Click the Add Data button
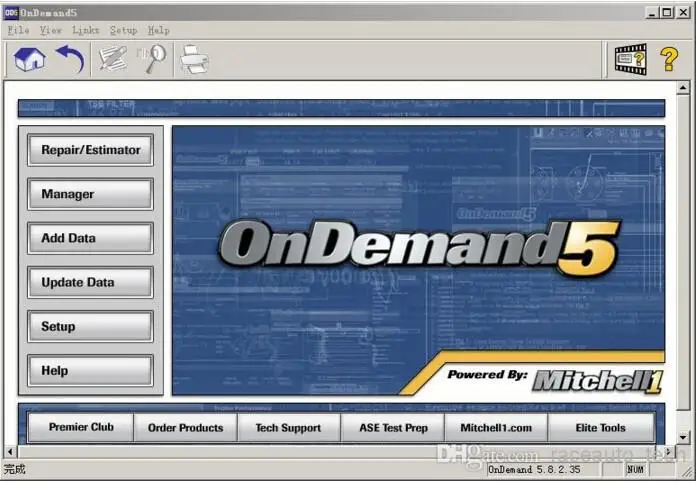697x484 pixels. (x=90, y=238)
